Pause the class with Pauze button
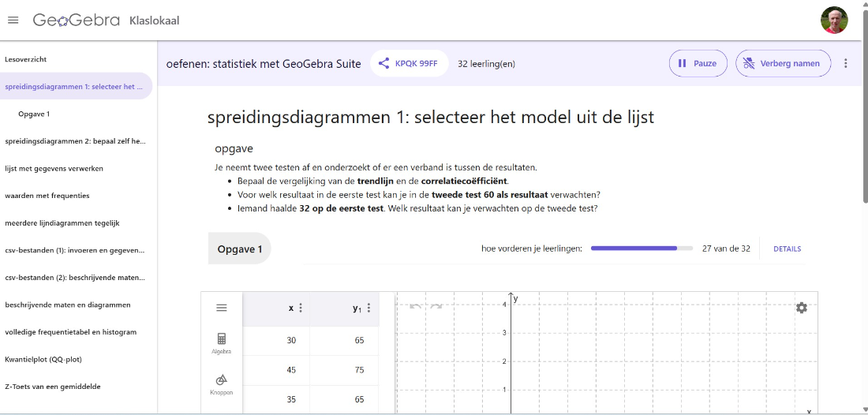This screenshot has width=868, height=415. coord(698,63)
